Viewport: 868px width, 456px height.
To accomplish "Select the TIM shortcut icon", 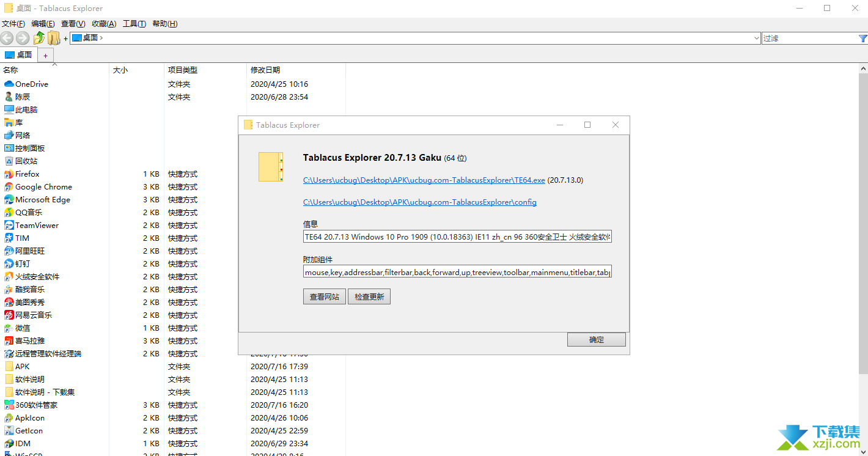I will click(x=9, y=238).
